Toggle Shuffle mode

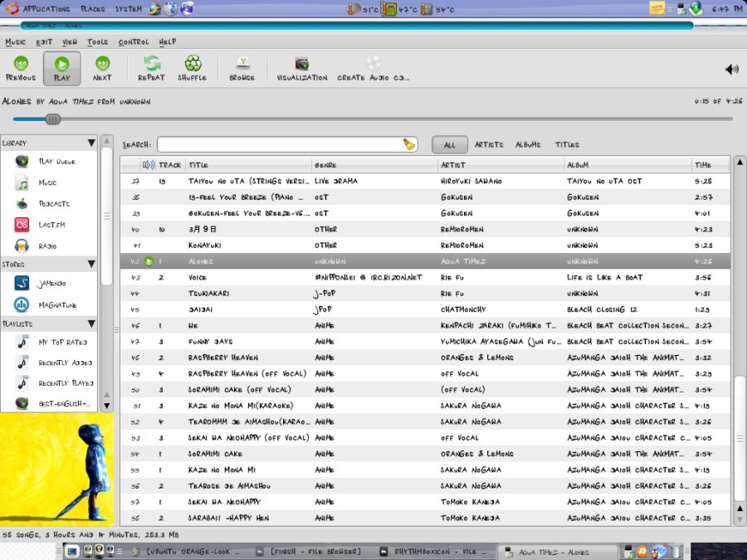click(x=193, y=69)
